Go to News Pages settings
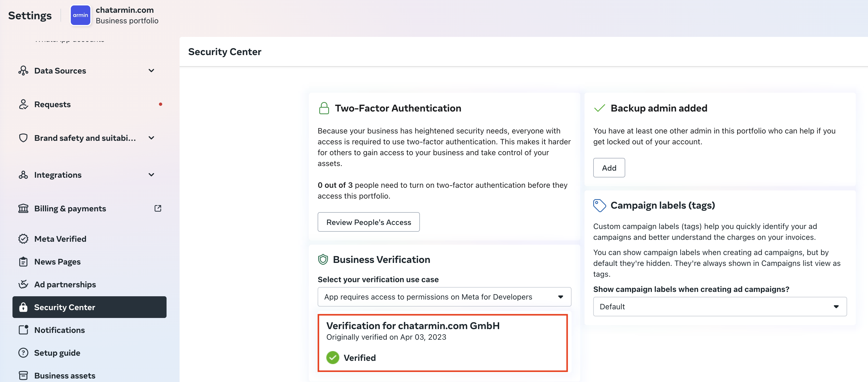The width and height of the screenshot is (868, 382). pyautogui.click(x=57, y=262)
